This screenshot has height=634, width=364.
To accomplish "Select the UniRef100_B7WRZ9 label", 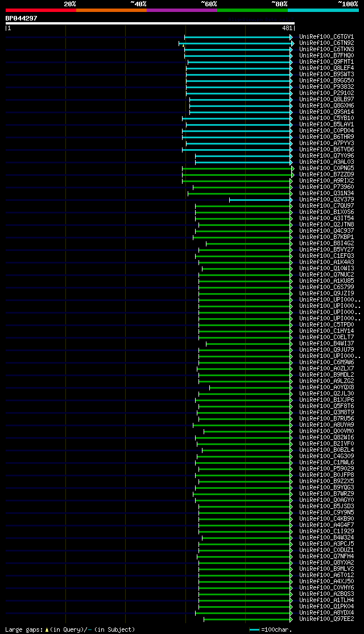I will click(x=326, y=494).
